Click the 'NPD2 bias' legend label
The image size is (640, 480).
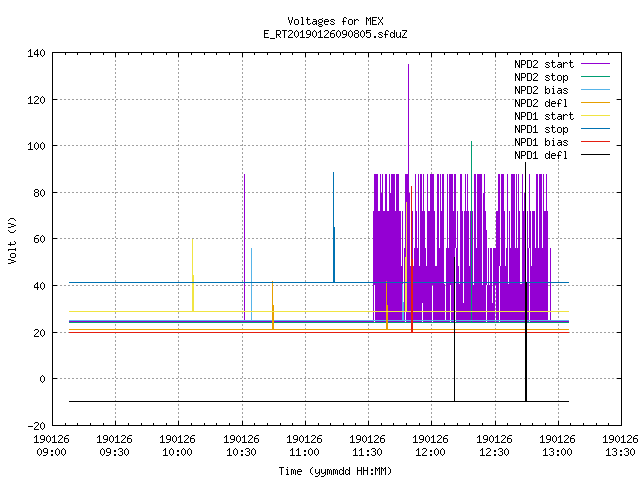[541, 90]
